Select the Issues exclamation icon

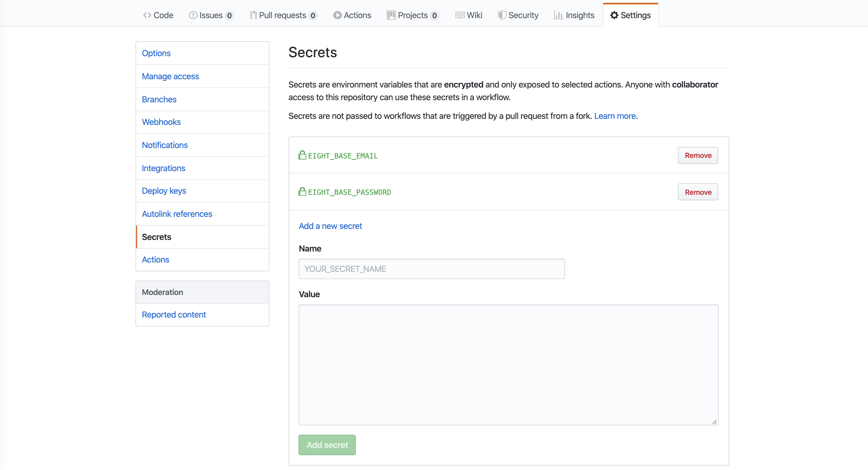193,15
